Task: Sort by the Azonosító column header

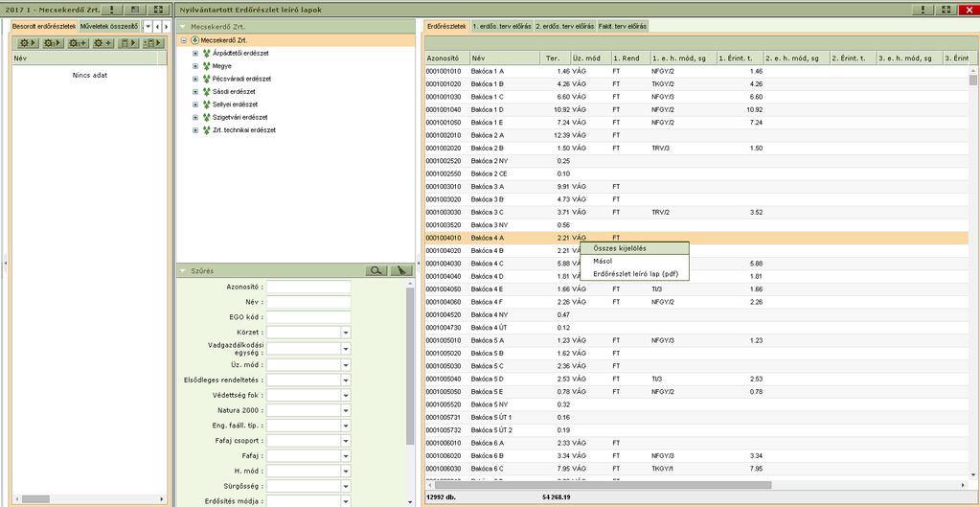Action: [446, 58]
